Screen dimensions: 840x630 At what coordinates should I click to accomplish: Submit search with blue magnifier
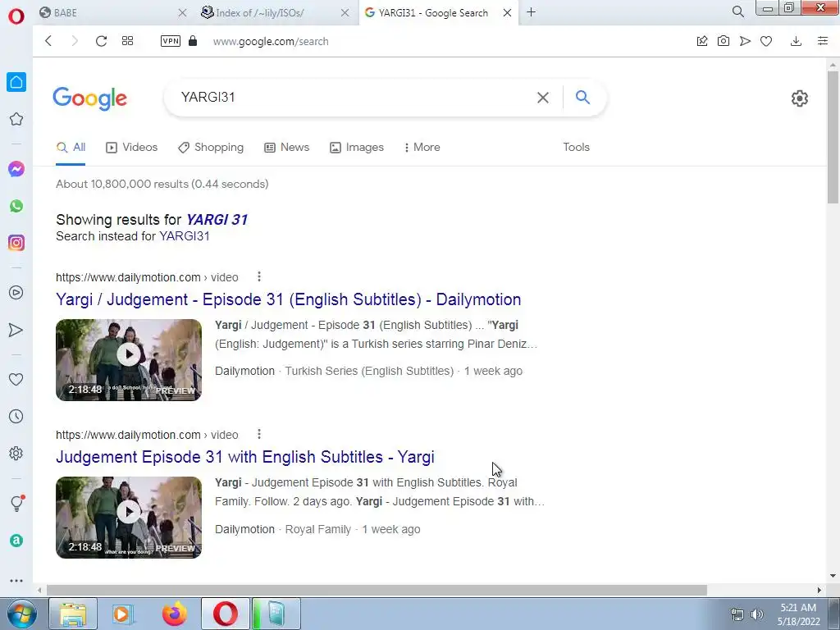coord(582,97)
